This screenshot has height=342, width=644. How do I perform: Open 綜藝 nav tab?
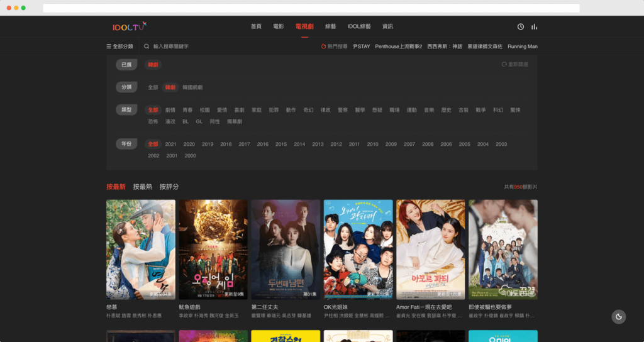(331, 26)
